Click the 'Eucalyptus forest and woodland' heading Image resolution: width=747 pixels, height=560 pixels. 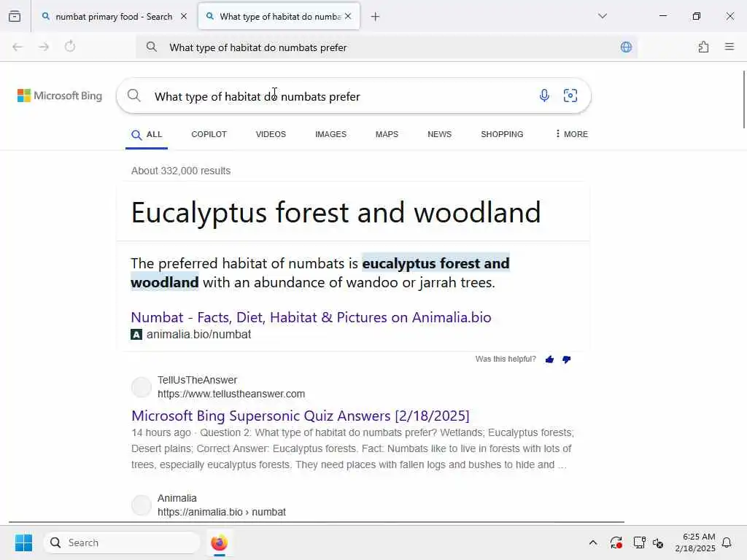tap(336, 212)
